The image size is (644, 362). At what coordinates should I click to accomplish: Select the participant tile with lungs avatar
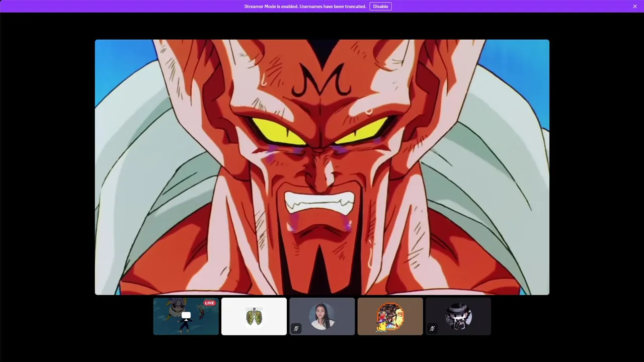[254, 316]
